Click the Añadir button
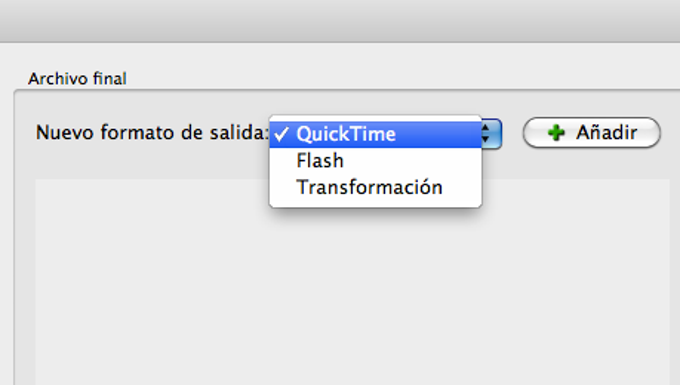The height and width of the screenshot is (385, 680). pyautogui.click(x=592, y=133)
